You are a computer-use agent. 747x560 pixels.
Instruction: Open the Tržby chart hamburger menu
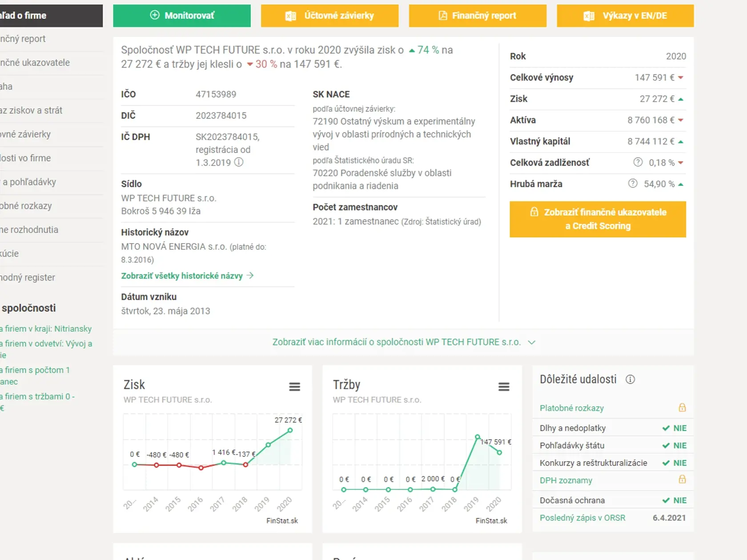tap(504, 387)
